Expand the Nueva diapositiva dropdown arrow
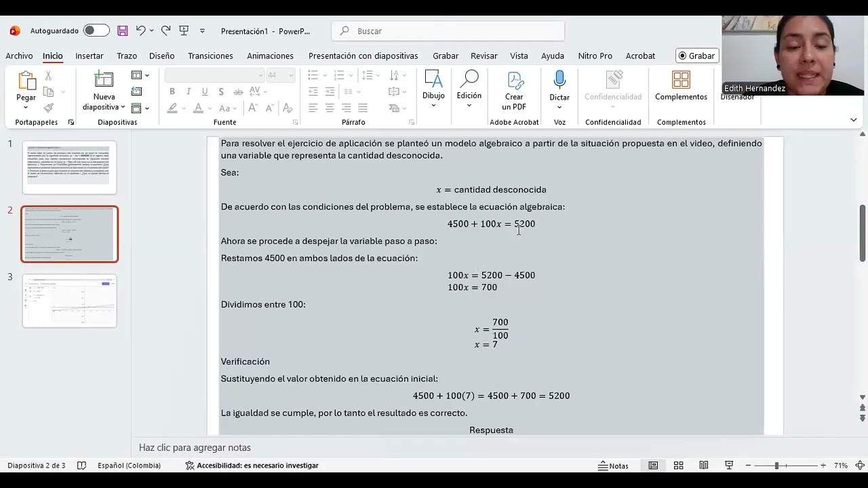The height and width of the screenshot is (488, 868). pos(123,107)
